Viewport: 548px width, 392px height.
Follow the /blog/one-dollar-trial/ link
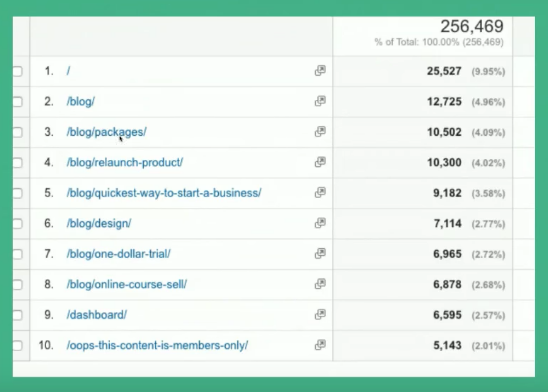(118, 254)
